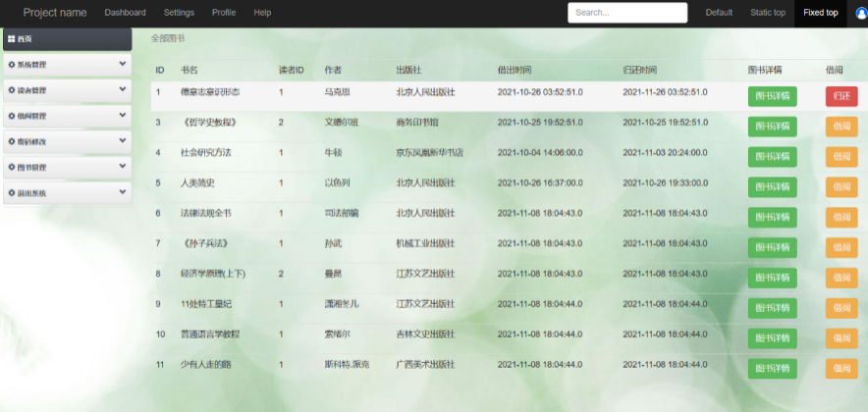Open the Dashboard menu item
Viewport: 868px width, 412px height.
point(125,13)
